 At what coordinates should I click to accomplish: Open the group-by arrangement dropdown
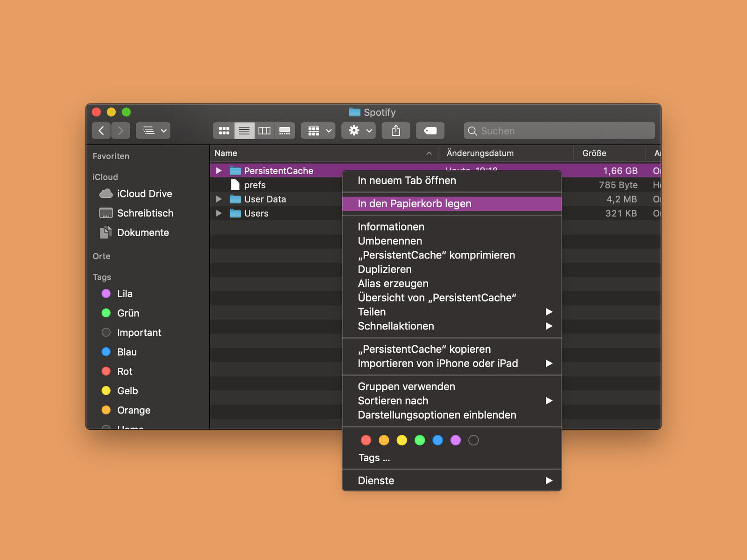tap(318, 131)
